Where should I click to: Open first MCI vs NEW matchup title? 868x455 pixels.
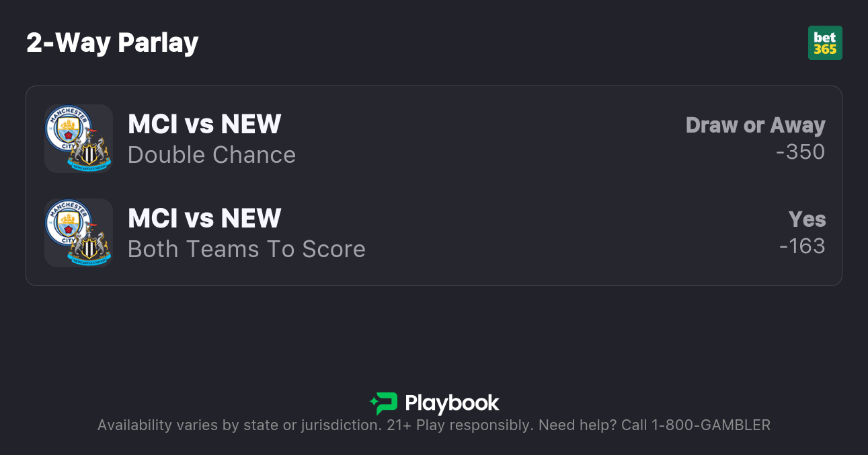204,125
